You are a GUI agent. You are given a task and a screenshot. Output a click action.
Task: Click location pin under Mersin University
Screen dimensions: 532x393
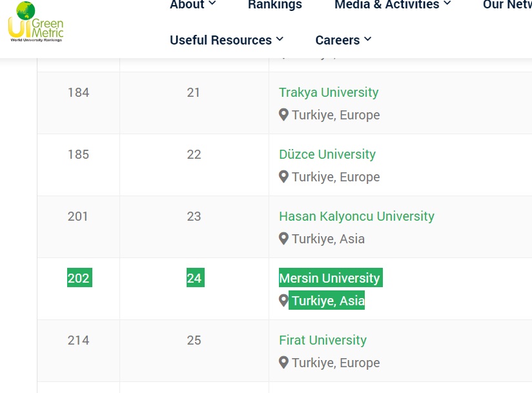(283, 301)
